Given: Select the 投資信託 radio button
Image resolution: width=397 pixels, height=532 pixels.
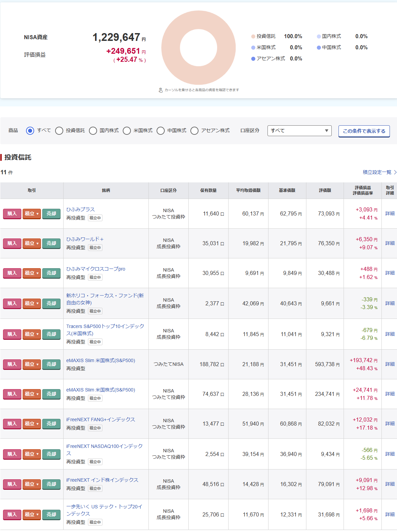Looking at the screenshot, I should (x=59, y=131).
